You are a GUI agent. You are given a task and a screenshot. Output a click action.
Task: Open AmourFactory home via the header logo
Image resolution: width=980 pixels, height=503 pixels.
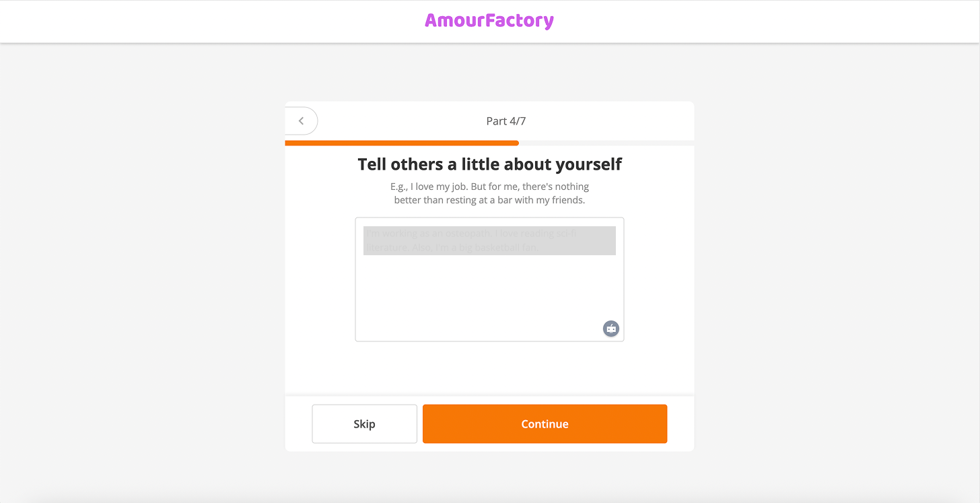(x=489, y=20)
